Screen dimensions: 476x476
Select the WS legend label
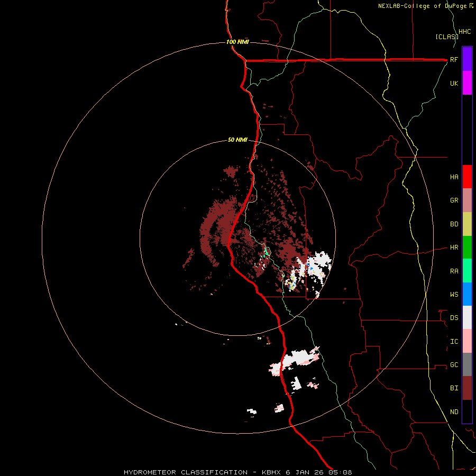click(454, 295)
